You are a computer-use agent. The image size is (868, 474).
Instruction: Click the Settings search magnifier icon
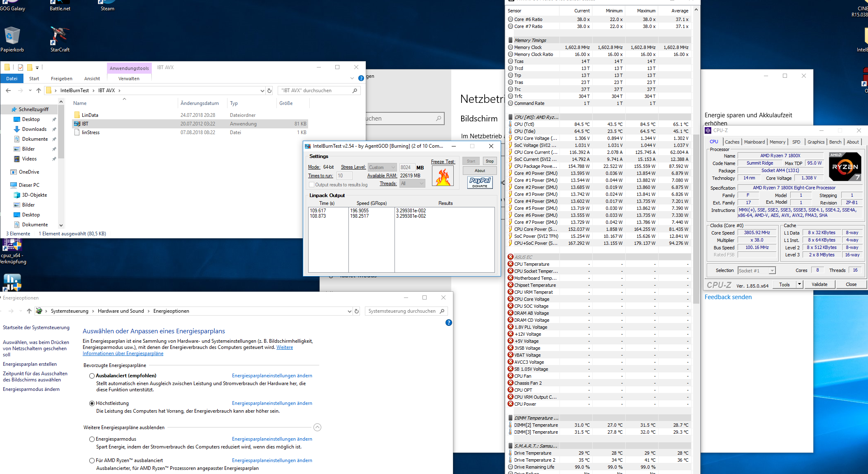[x=439, y=118]
